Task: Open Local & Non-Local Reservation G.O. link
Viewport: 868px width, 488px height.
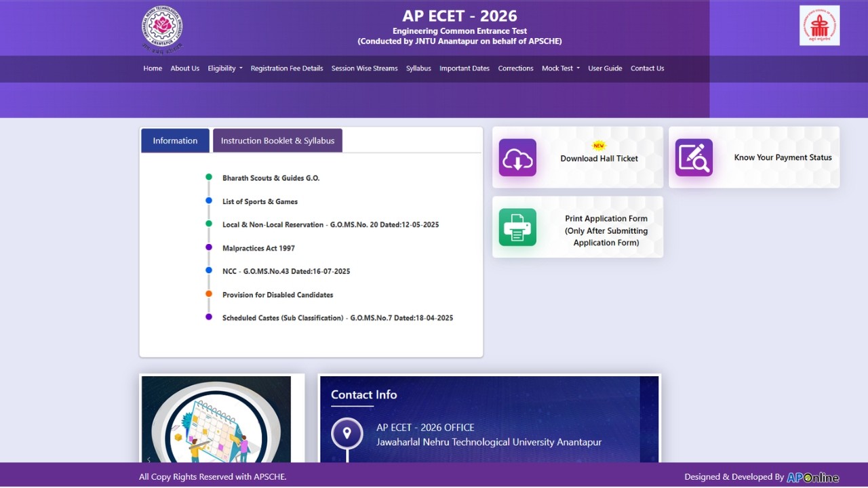Action: (x=330, y=224)
